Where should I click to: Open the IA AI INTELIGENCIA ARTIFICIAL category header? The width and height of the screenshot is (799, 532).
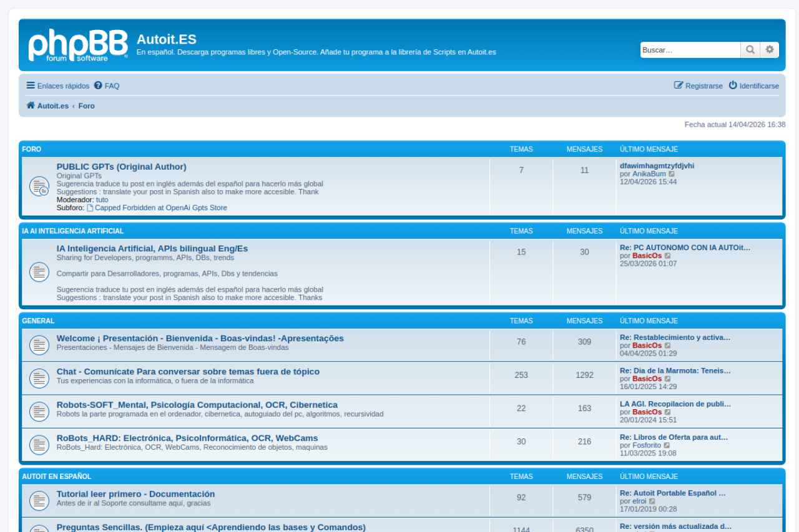[72, 231]
